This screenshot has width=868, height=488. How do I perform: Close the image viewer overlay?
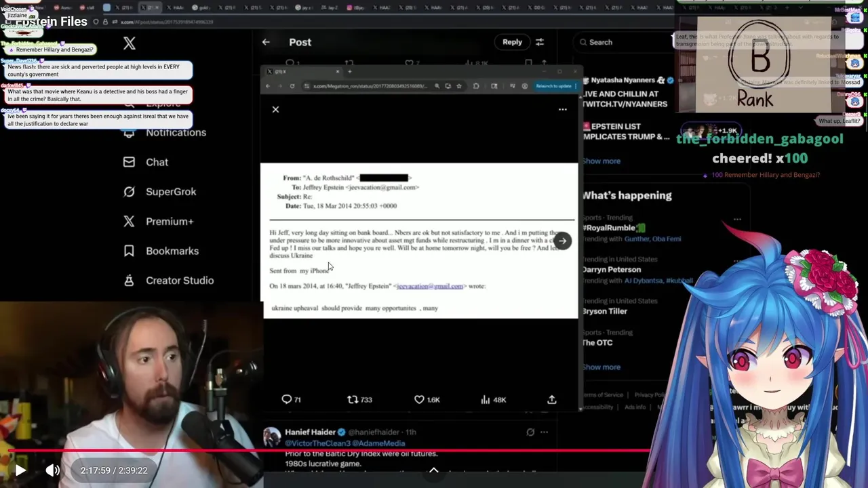(275, 109)
